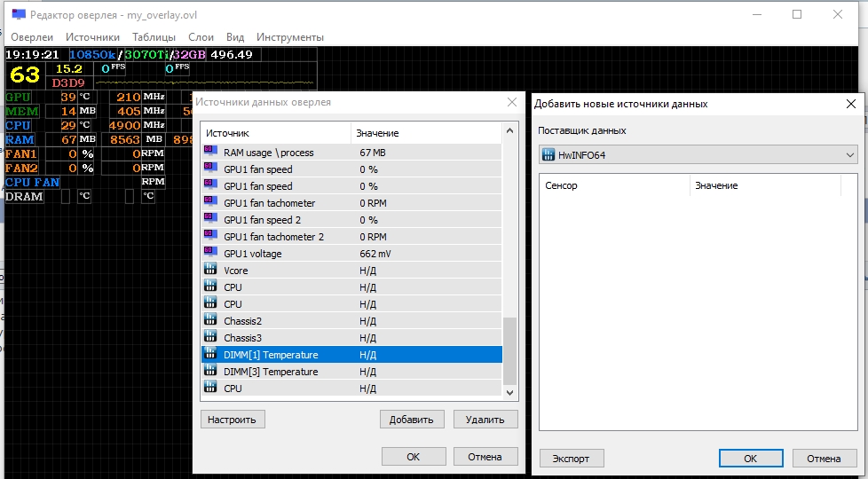868x479 pixels.
Task: Click icon of GPU1 voltage row
Action: point(209,252)
